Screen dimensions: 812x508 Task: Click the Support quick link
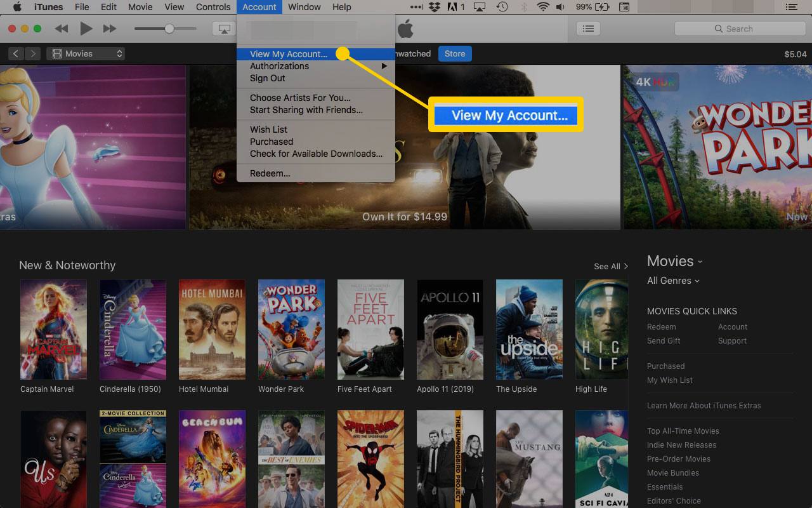732,341
